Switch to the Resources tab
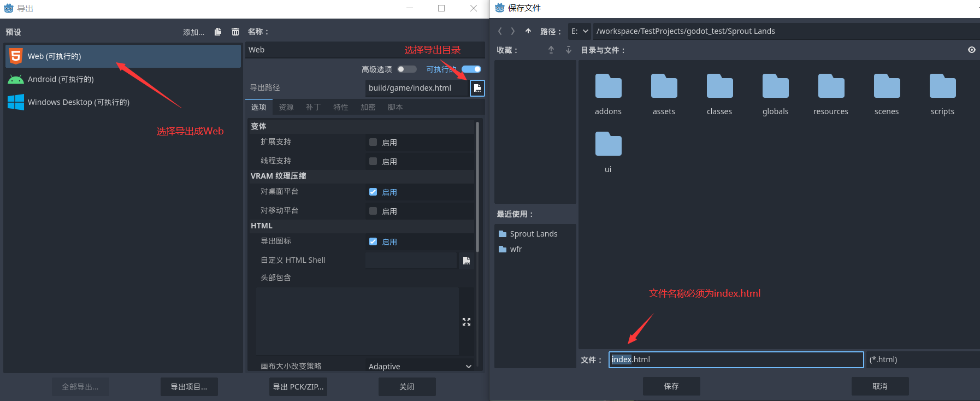980x401 pixels. click(x=286, y=107)
